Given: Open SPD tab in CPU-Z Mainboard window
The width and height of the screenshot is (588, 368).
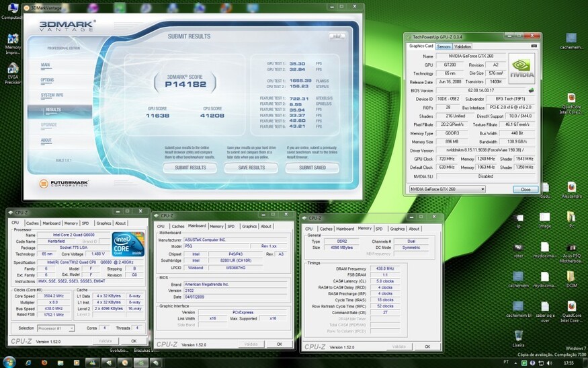Looking at the screenshot, I should point(230,227).
